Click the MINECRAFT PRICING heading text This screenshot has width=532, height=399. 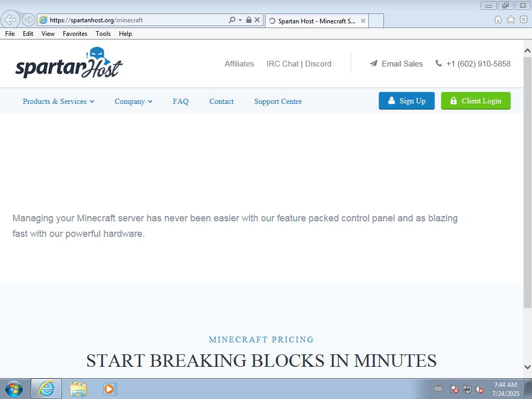tap(261, 340)
